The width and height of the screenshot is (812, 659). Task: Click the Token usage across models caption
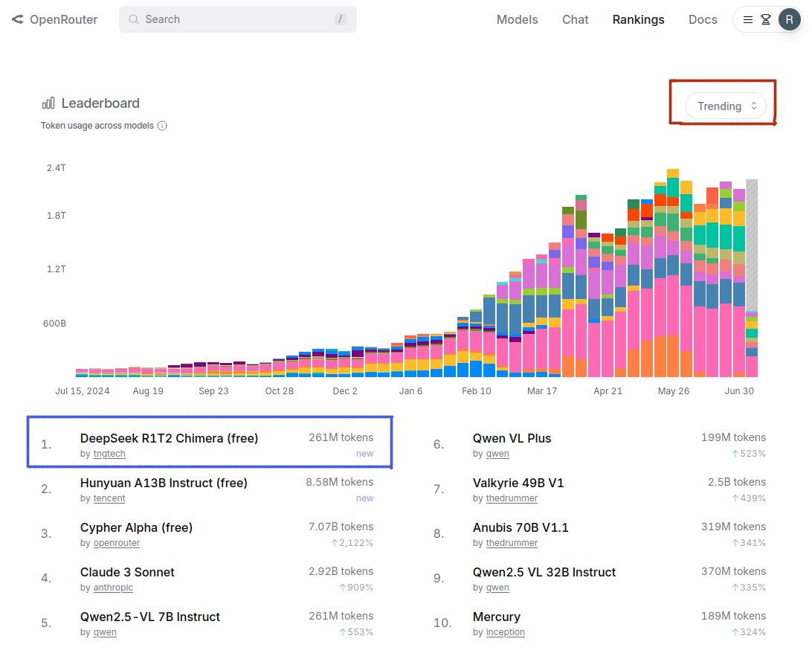(x=97, y=126)
